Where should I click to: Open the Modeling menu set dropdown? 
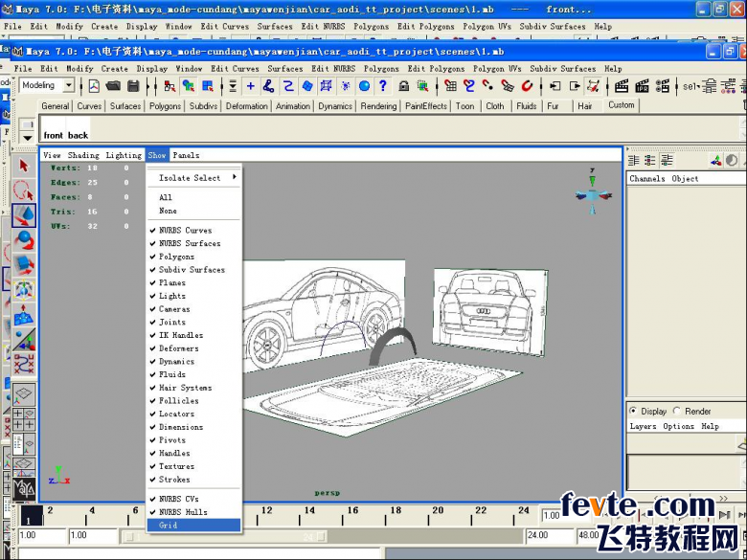tap(69, 86)
